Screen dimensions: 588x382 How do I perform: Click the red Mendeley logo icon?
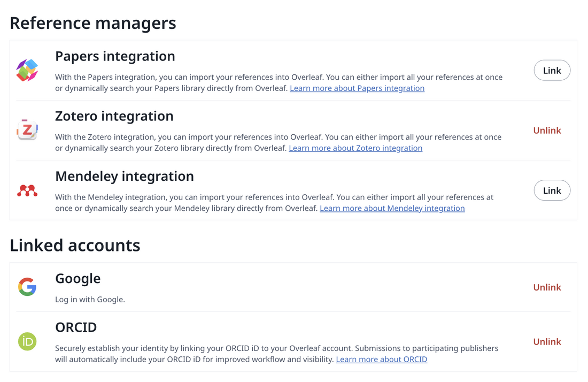pyautogui.click(x=27, y=190)
